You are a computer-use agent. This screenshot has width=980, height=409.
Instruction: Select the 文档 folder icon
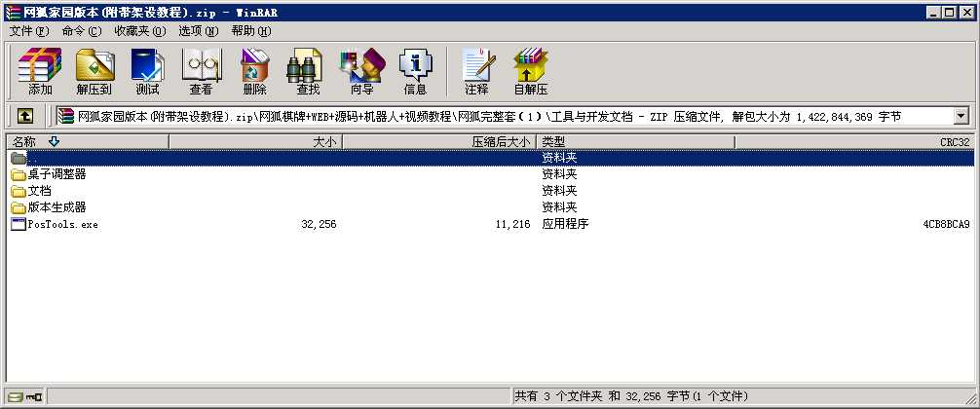[19, 191]
